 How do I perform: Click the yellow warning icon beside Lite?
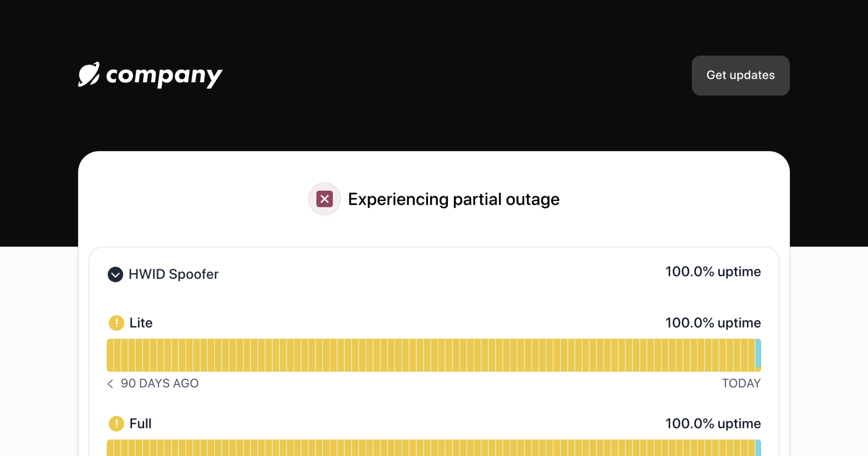[116, 323]
